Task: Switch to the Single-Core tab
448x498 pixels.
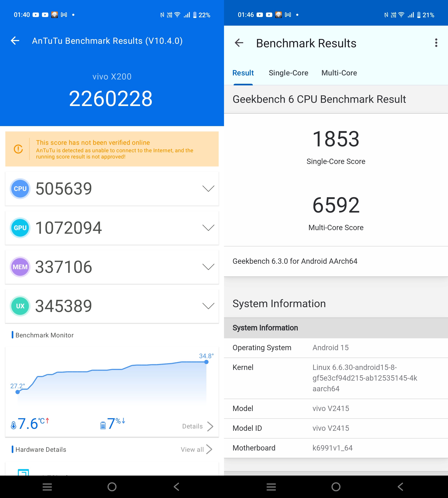Action: click(x=289, y=73)
